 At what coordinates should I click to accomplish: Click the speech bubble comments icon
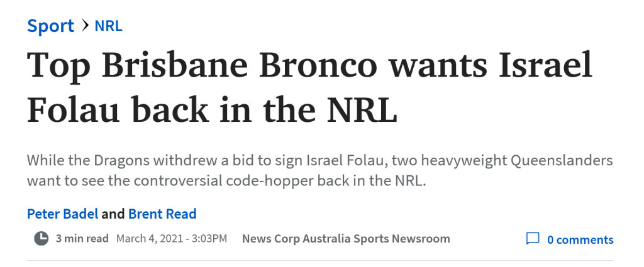tap(533, 239)
